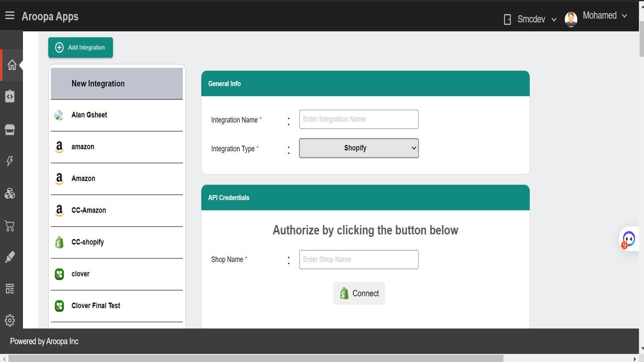Click the Shopify logo on the Connect button
The width and height of the screenshot is (644, 362).
click(344, 293)
